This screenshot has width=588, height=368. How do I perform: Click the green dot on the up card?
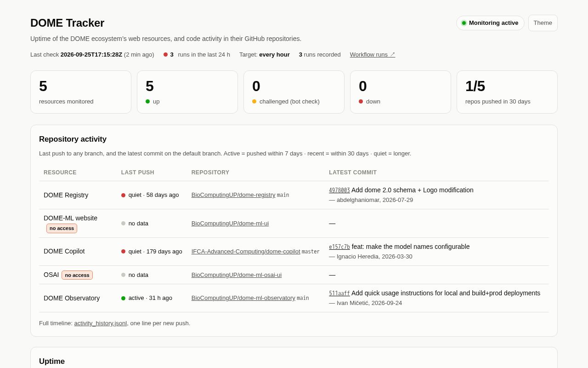tap(148, 102)
